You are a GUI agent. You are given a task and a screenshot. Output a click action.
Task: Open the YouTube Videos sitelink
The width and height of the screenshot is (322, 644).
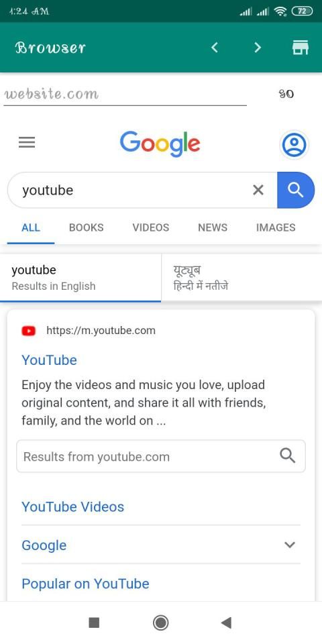point(72,507)
